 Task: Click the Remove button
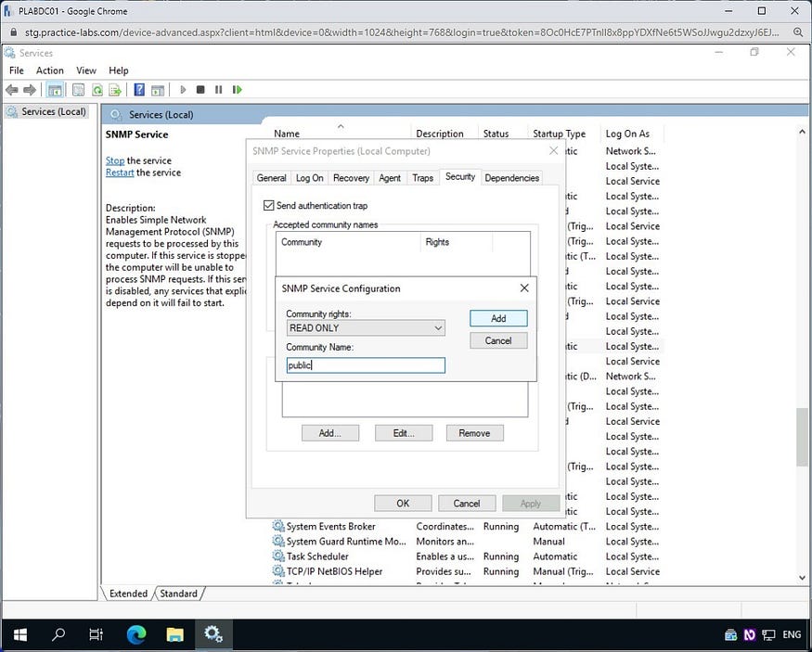(474, 433)
